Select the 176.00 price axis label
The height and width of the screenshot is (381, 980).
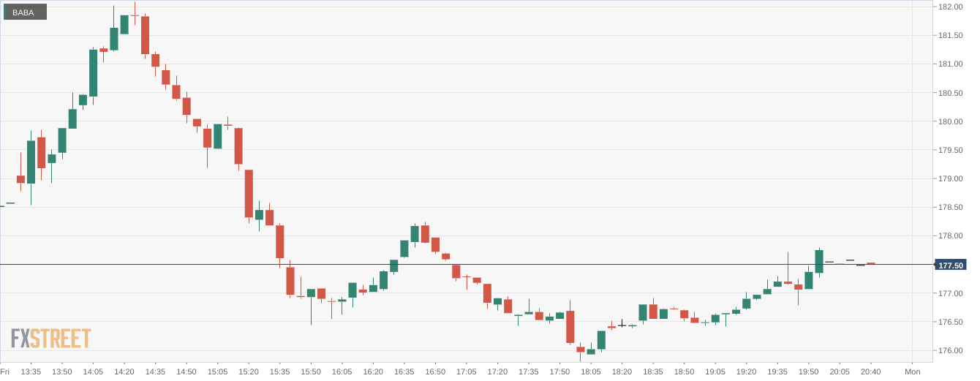pos(950,350)
